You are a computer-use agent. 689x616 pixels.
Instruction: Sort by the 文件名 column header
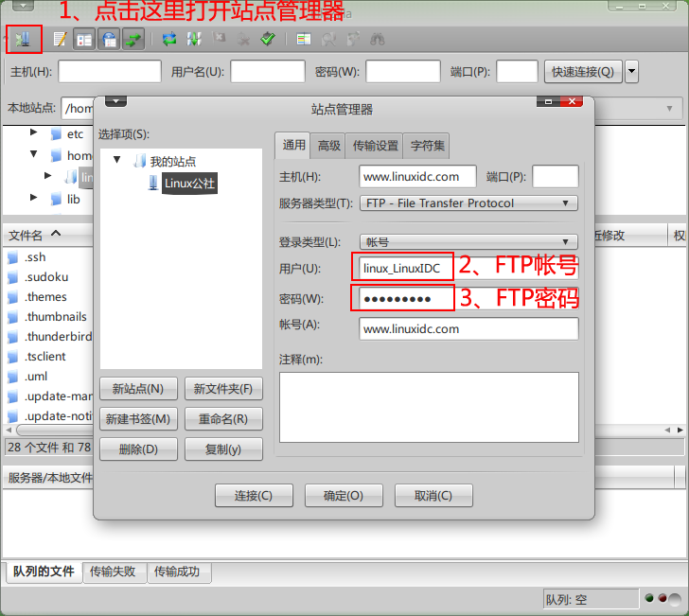pos(48,235)
